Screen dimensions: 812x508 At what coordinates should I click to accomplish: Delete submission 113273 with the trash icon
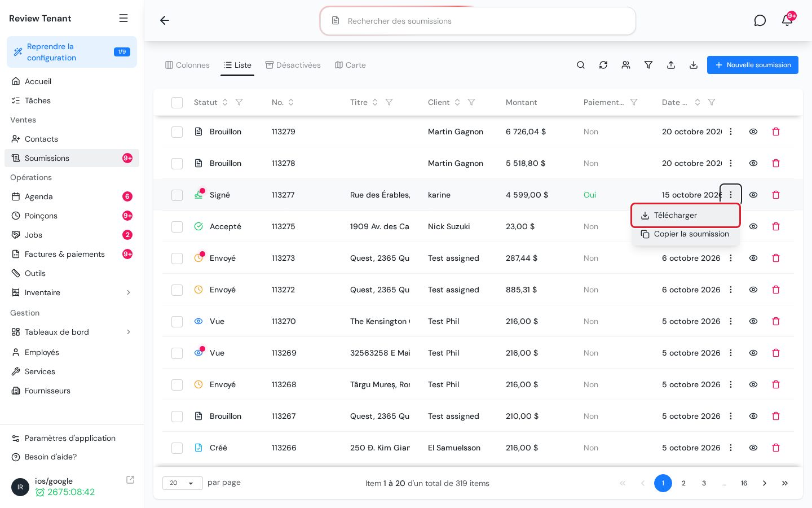coord(776,258)
